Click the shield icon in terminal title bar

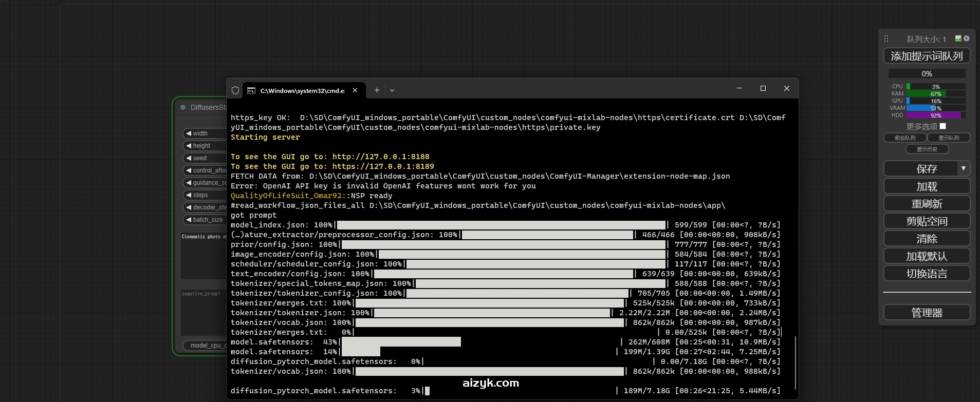[x=235, y=90]
